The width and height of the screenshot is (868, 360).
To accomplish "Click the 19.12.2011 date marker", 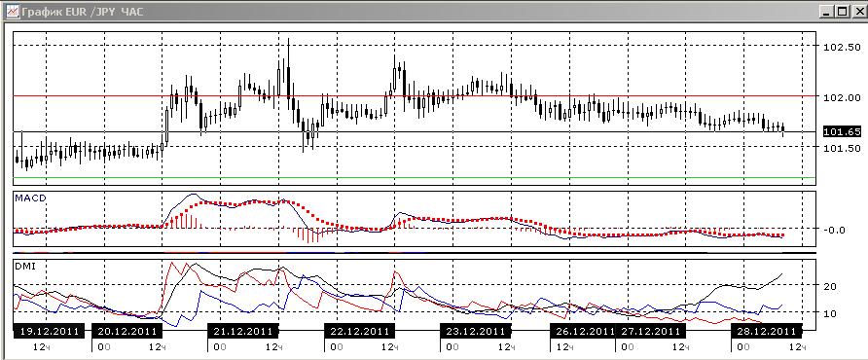I will point(49,331).
